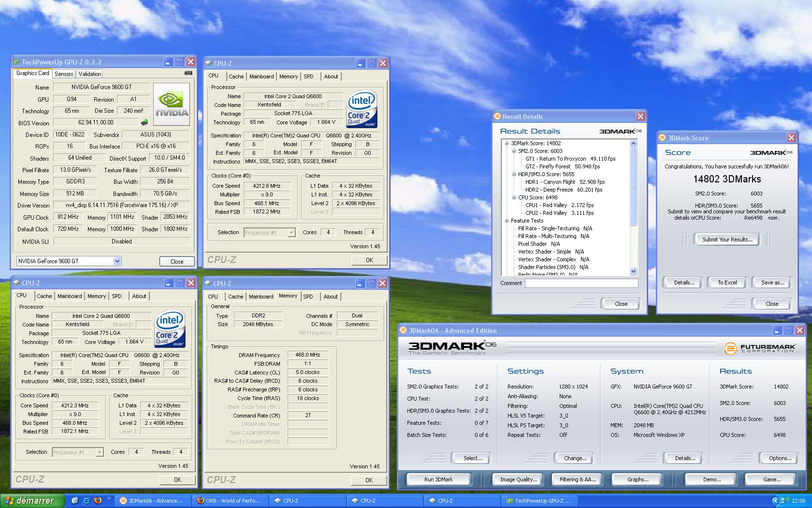The height and width of the screenshot is (508, 812).
Task: Open Cache tab in top CPU-Z window
Action: [x=236, y=76]
